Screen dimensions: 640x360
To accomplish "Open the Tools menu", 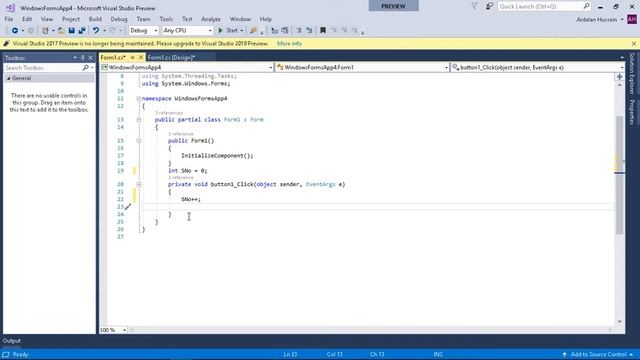I will click(166, 19).
